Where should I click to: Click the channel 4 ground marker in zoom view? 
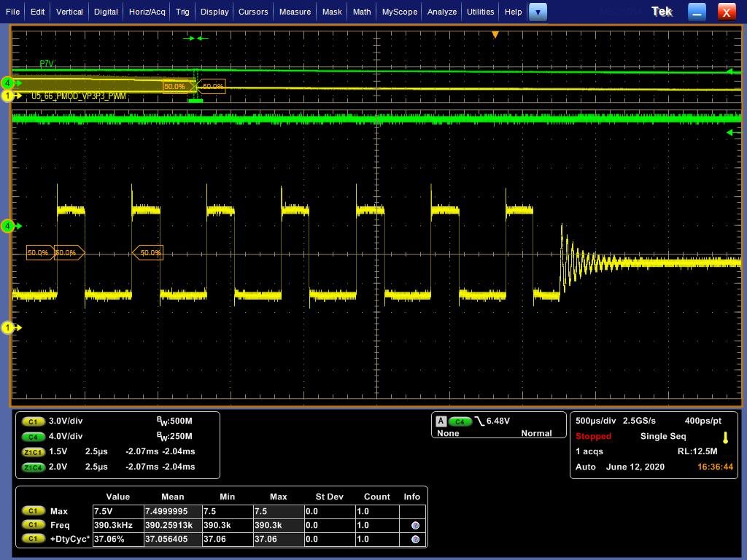(7, 226)
